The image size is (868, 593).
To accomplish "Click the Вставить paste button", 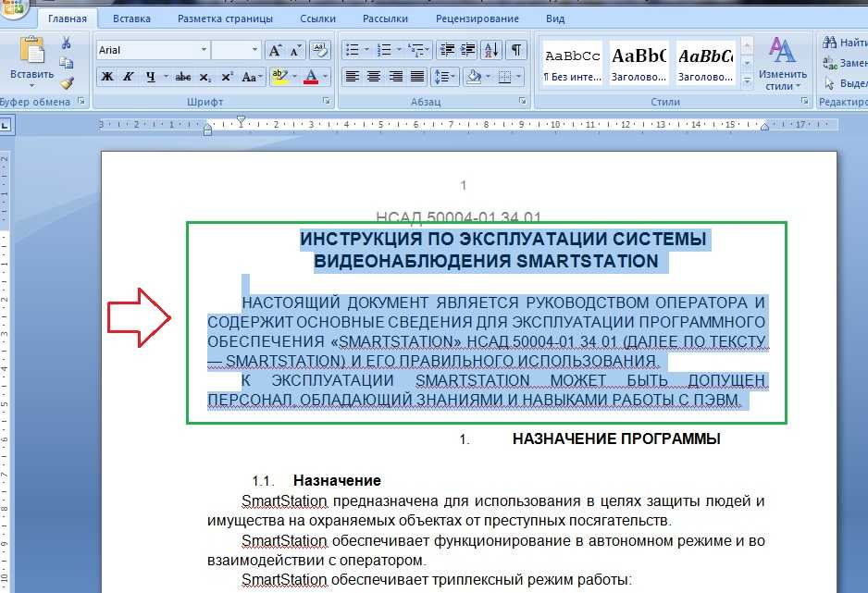I will coord(31,61).
